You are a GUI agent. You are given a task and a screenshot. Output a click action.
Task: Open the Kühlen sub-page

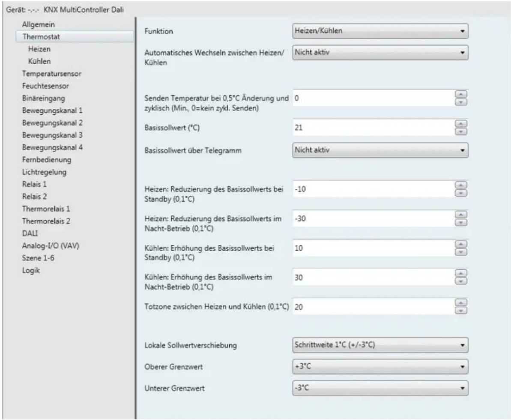tap(39, 61)
